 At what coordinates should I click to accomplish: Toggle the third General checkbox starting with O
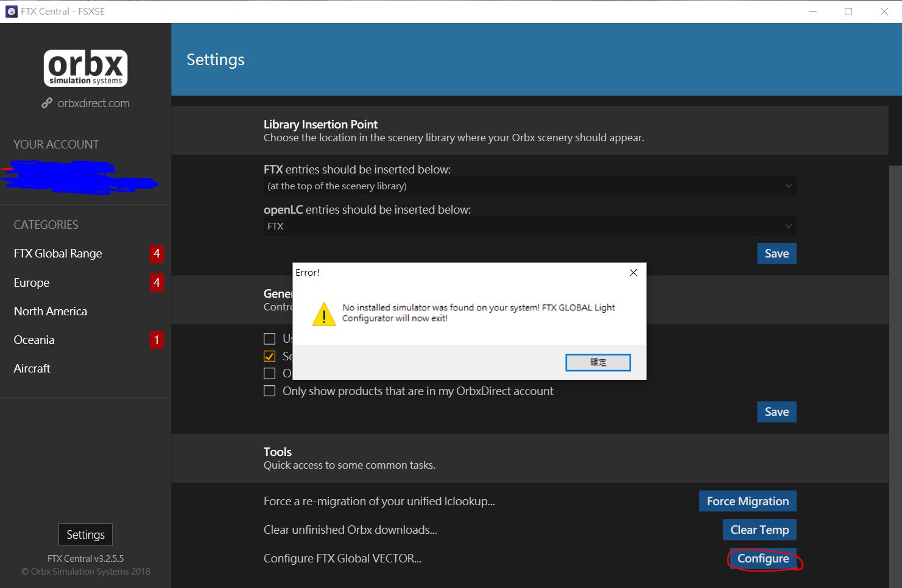(x=269, y=373)
